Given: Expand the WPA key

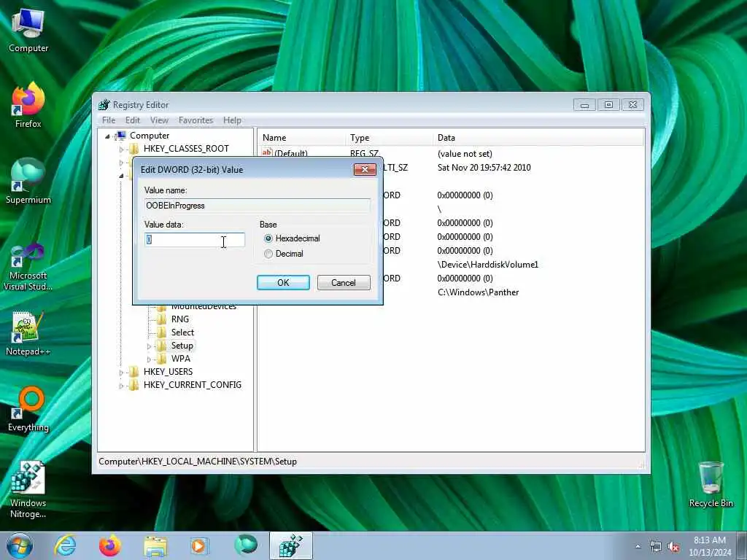Looking at the screenshot, I should click(149, 359).
